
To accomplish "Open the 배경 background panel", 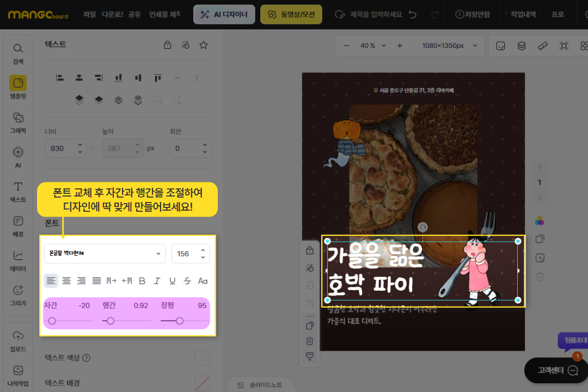I will pyautogui.click(x=18, y=226).
